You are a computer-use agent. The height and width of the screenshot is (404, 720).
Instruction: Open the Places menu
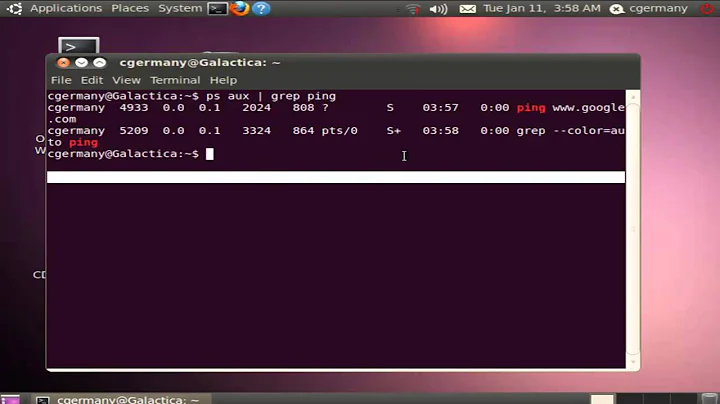(130, 8)
